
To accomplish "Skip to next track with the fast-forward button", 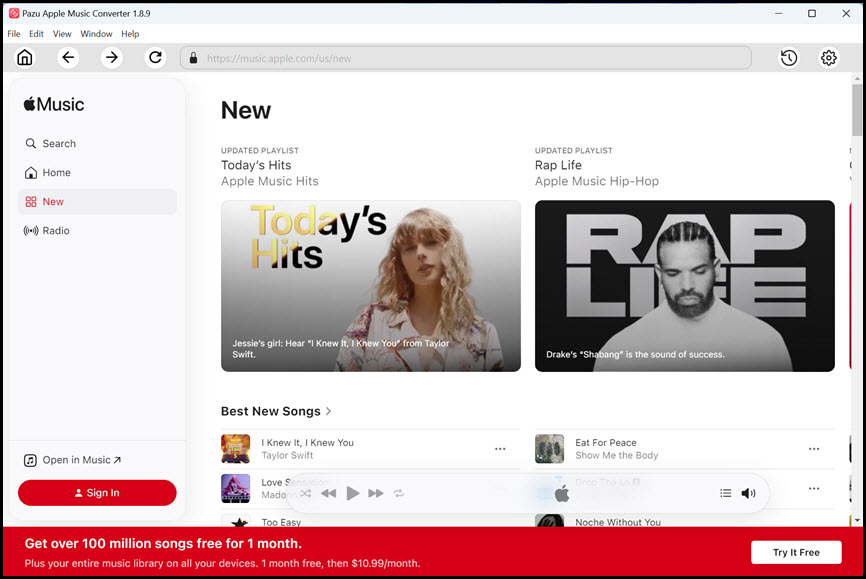I will [x=376, y=493].
